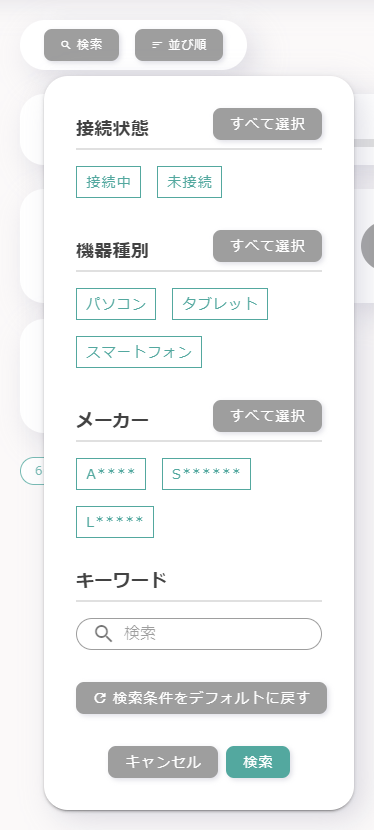This screenshot has width=374, height=830.
Task: Select all under メーカー section
Action: 268,416
